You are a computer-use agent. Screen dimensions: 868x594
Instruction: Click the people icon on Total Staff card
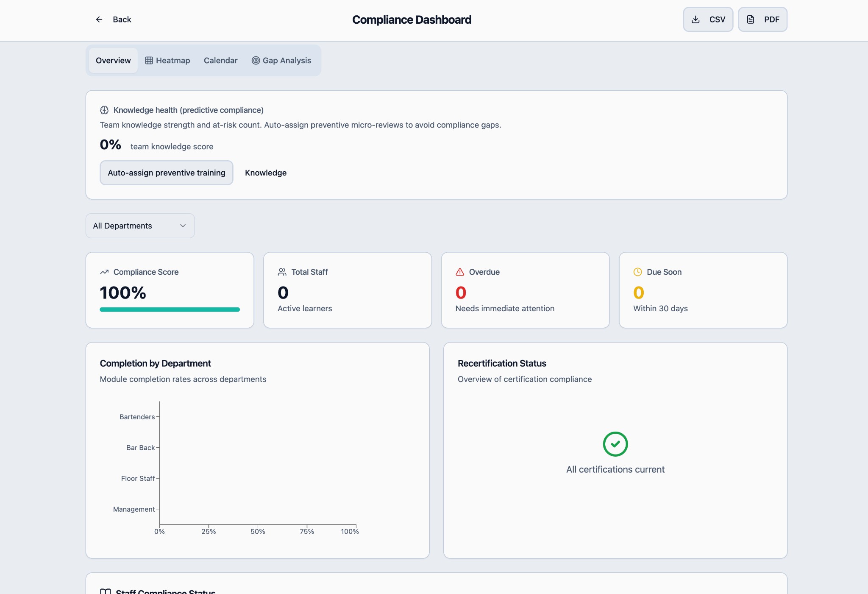(x=282, y=272)
